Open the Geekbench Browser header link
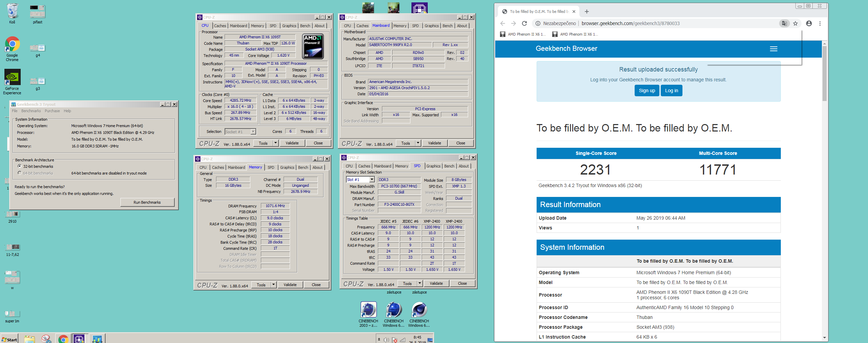 [566, 48]
